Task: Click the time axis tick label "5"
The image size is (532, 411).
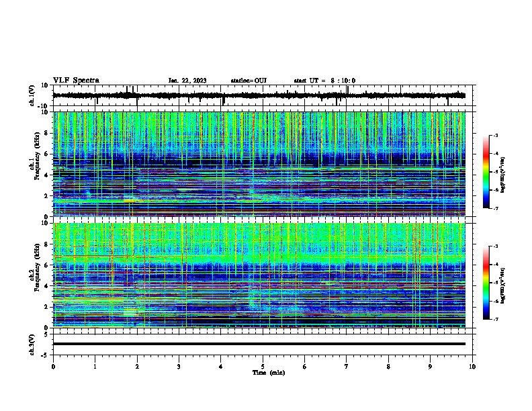Action: [263, 367]
